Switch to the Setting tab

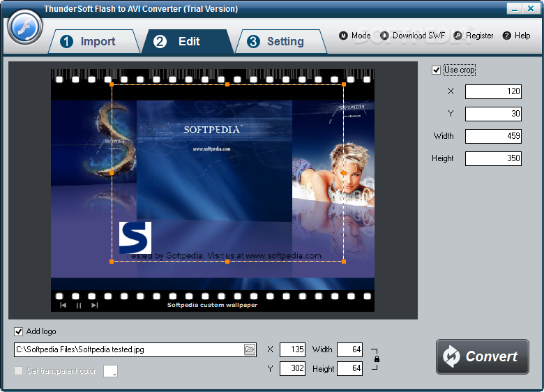click(x=281, y=41)
